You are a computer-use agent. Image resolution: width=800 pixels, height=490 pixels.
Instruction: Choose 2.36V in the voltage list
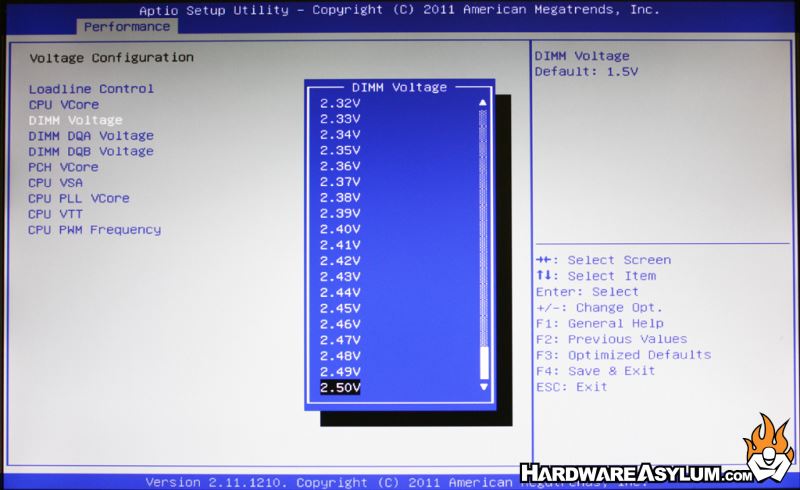(340, 166)
